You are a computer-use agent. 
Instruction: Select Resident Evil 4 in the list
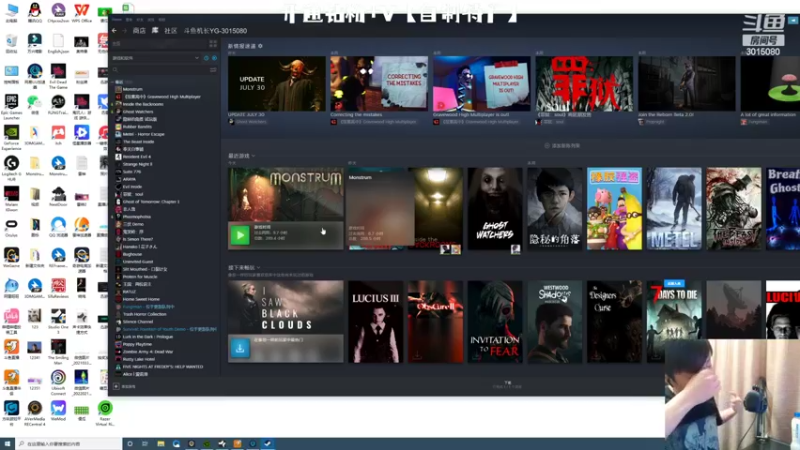pos(137,157)
